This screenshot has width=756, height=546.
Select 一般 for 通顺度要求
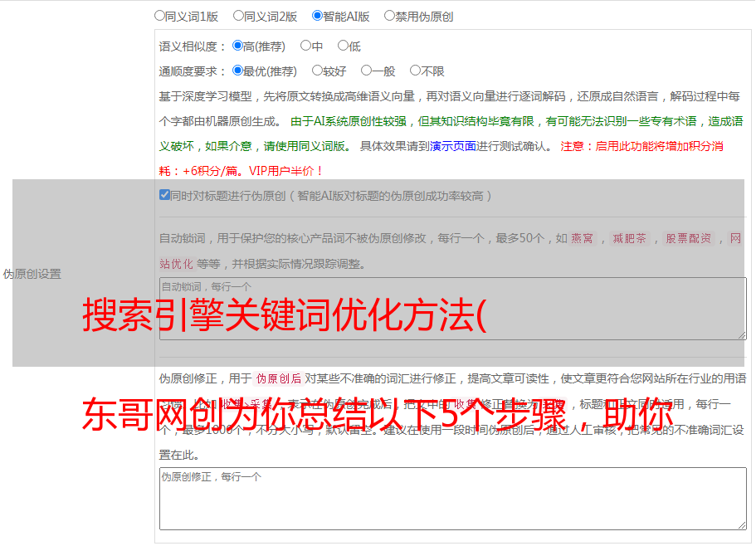pos(366,71)
